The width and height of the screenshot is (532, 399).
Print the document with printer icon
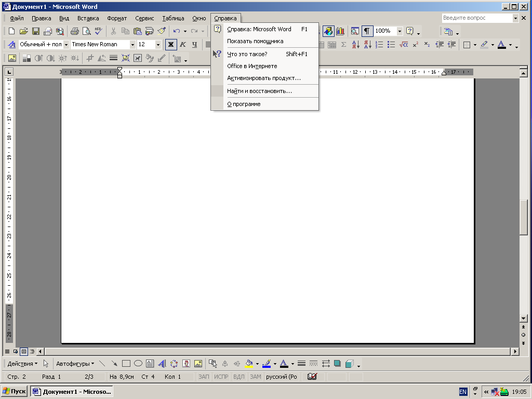pos(75,31)
